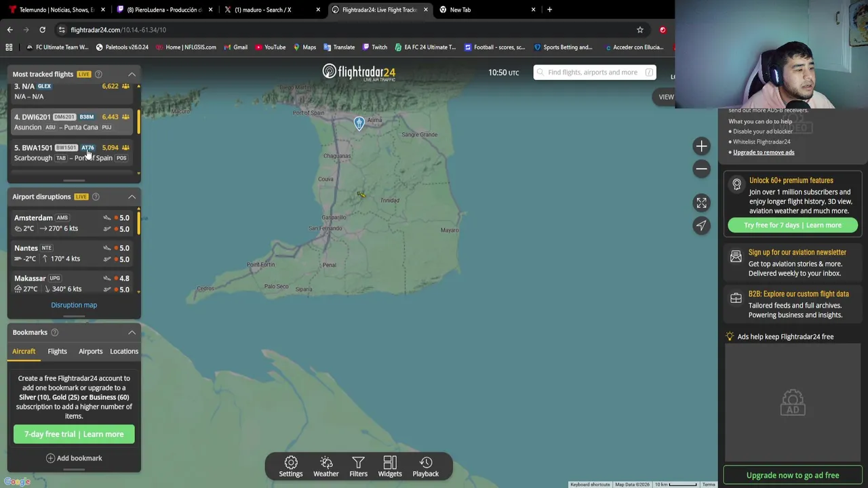The height and width of the screenshot is (488, 868).
Task: Open the Translate bookmark
Action: coord(339,47)
